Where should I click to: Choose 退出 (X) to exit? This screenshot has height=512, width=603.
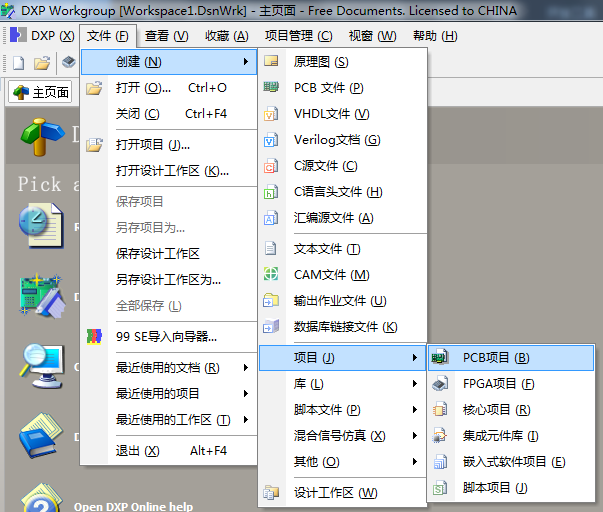point(171,450)
